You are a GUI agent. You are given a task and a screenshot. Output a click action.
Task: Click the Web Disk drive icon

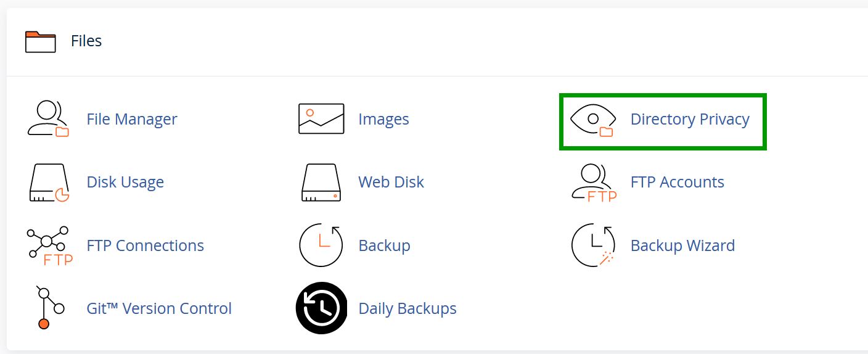tap(321, 183)
